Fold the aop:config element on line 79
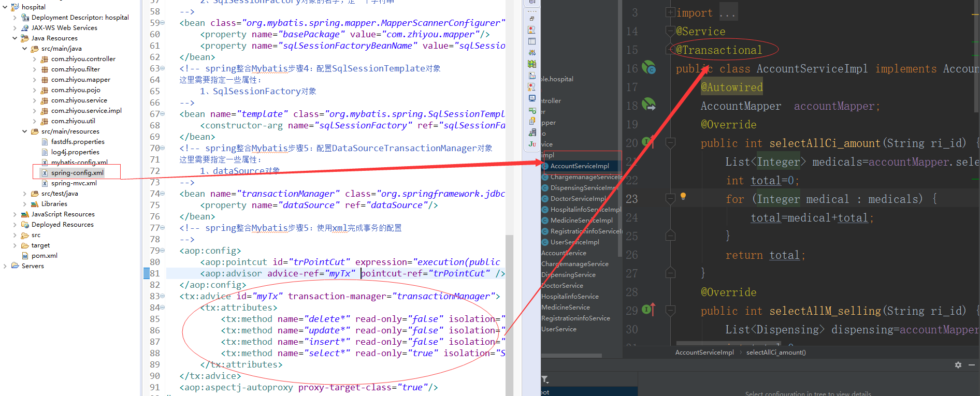Image resolution: width=980 pixels, height=396 pixels. click(163, 251)
